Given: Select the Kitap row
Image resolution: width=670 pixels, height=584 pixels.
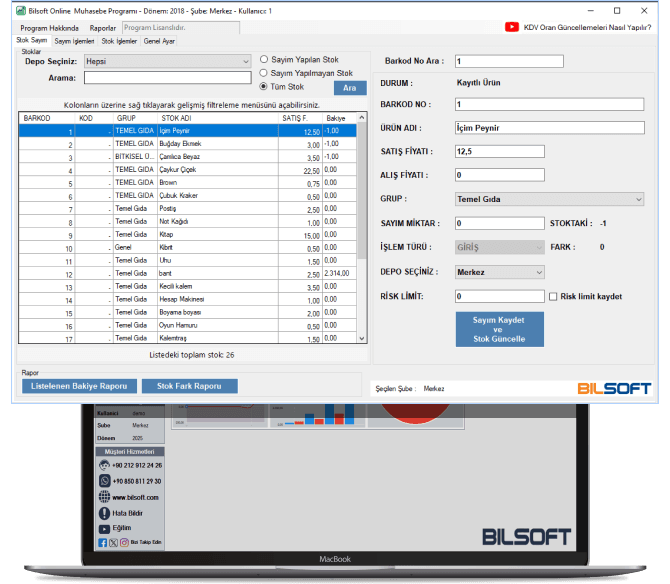Looking at the screenshot, I should (188, 235).
